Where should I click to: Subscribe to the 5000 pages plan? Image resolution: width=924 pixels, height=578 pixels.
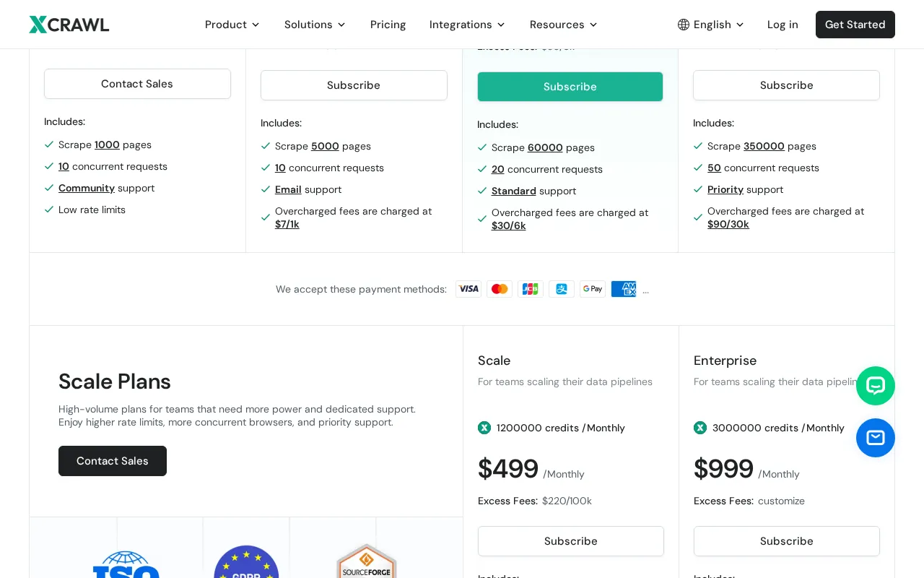pyautogui.click(x=354, y=85)
